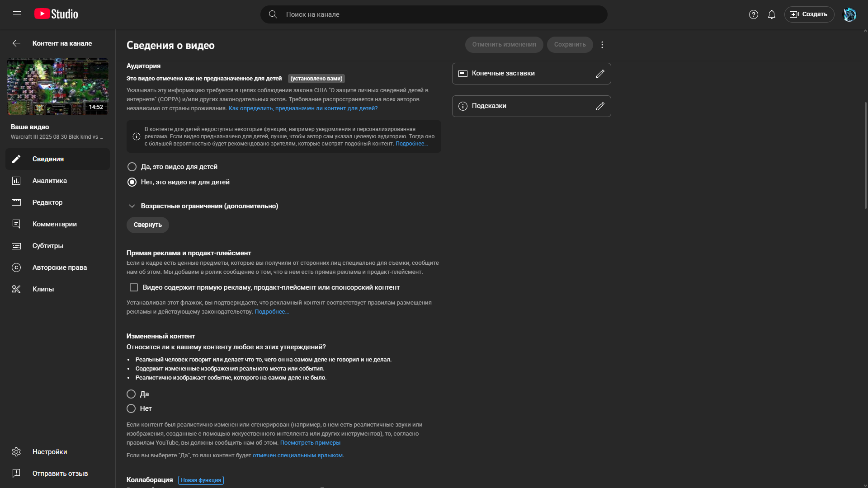Open the three-dot options menu
Screen dimensions: 868x488
[602, 45]
